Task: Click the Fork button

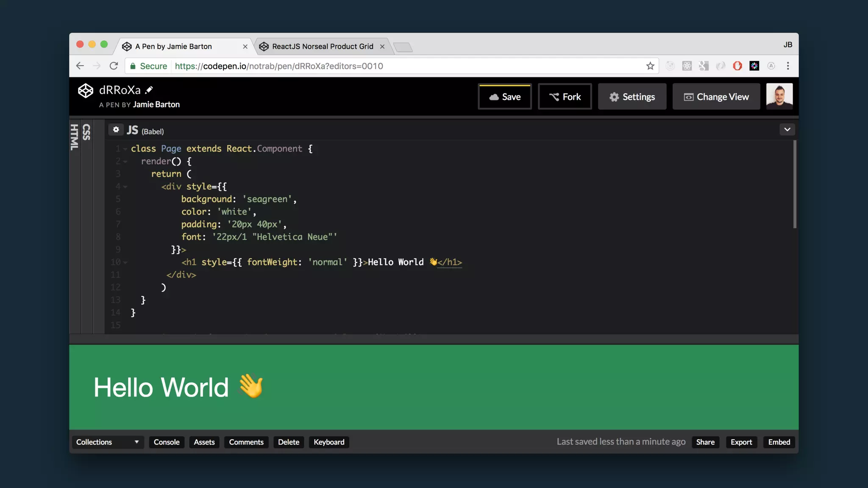Action: point(565,97)
